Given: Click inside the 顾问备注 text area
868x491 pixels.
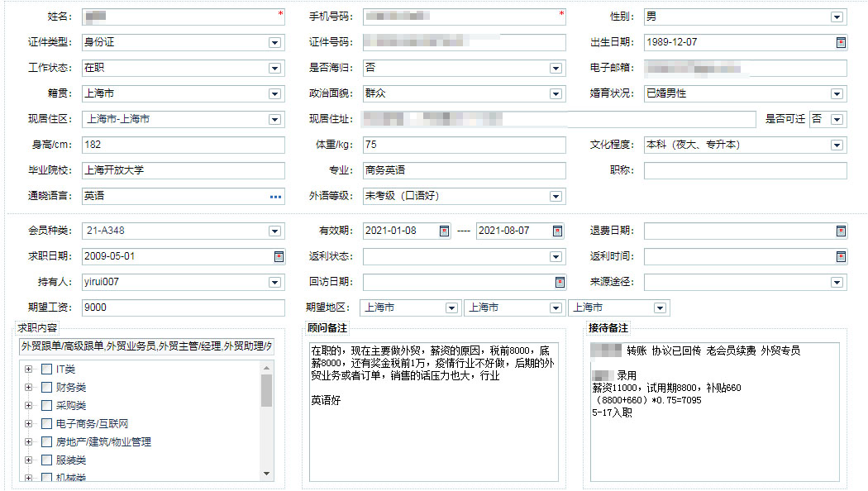Looking at the screenshot, I should pyautogui.click(x=433, y=412).
